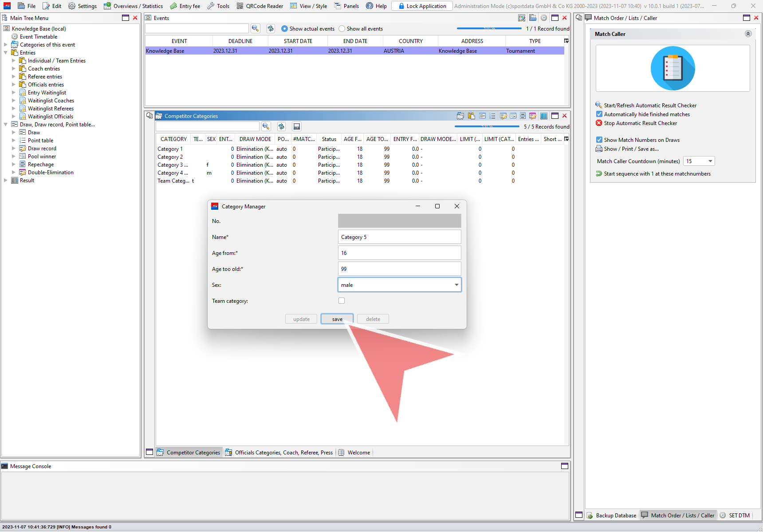The width and height of the screenshot is (763, 532).
Task: Click the numbered list icon in Competitor Categories toolbar
Action: 492,116
